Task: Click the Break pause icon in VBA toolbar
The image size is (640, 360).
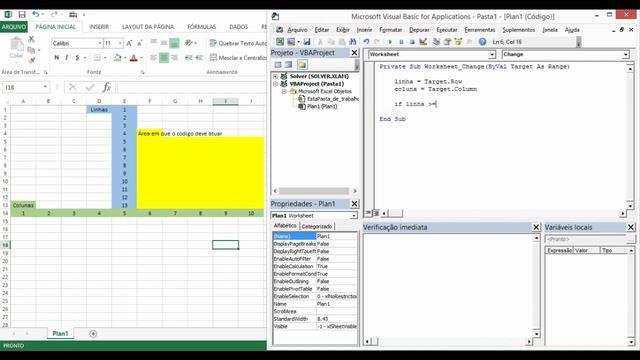Action: click(401, 42)
